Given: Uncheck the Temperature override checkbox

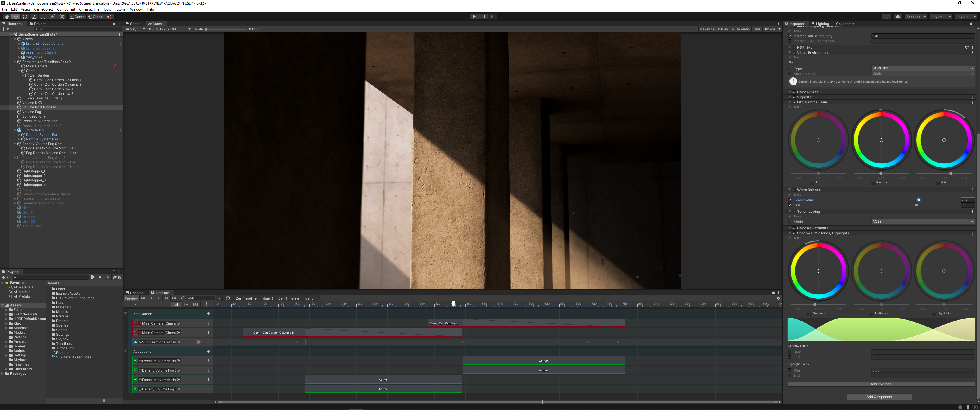Looking at the screenshot, I should [x=790, y=200].
